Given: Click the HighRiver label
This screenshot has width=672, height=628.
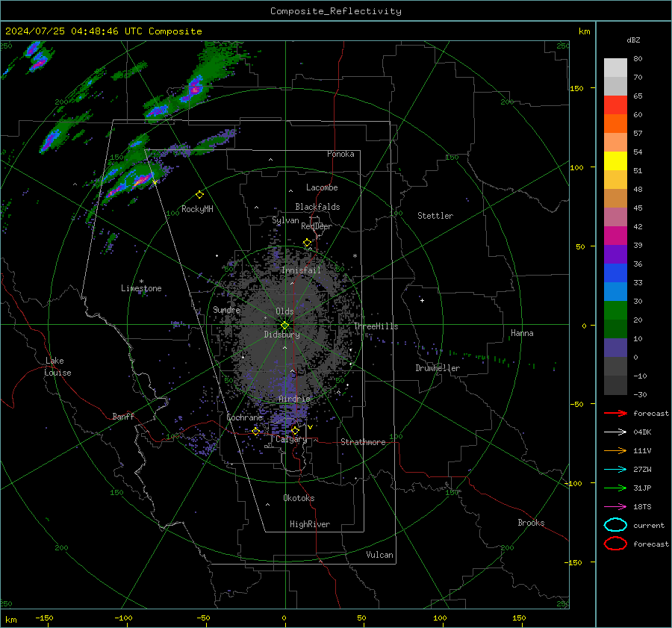Looking at the screenshot, I should click(x=310, y=524).
